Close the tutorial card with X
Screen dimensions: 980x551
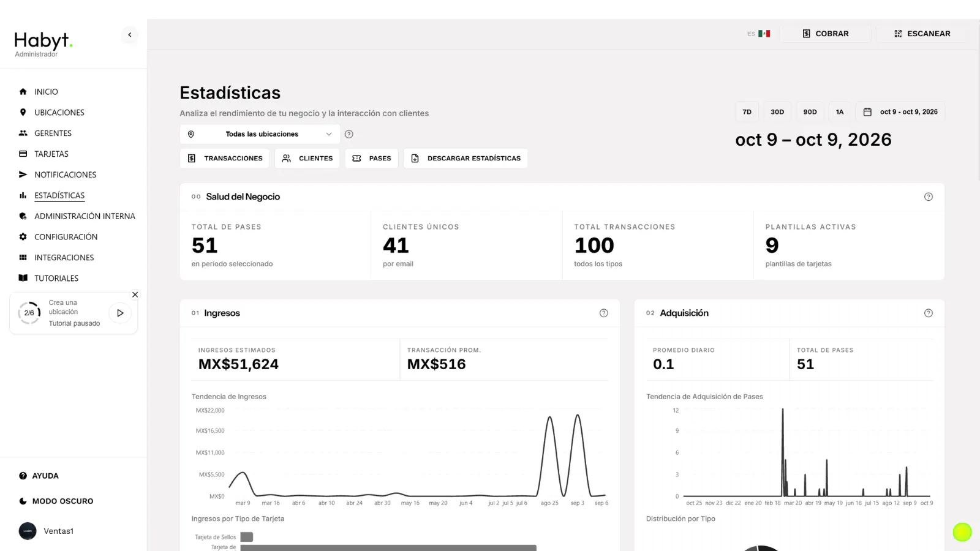click(x=135, y=294)
